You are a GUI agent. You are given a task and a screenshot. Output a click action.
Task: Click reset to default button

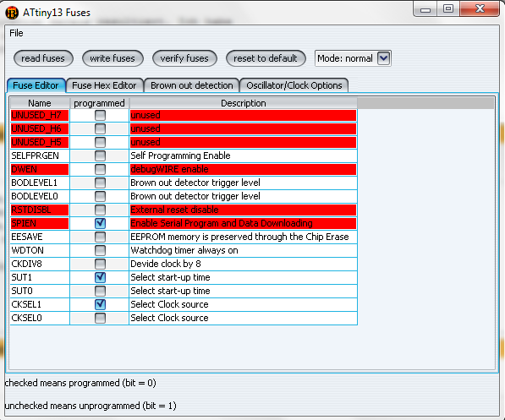[266, 58]
